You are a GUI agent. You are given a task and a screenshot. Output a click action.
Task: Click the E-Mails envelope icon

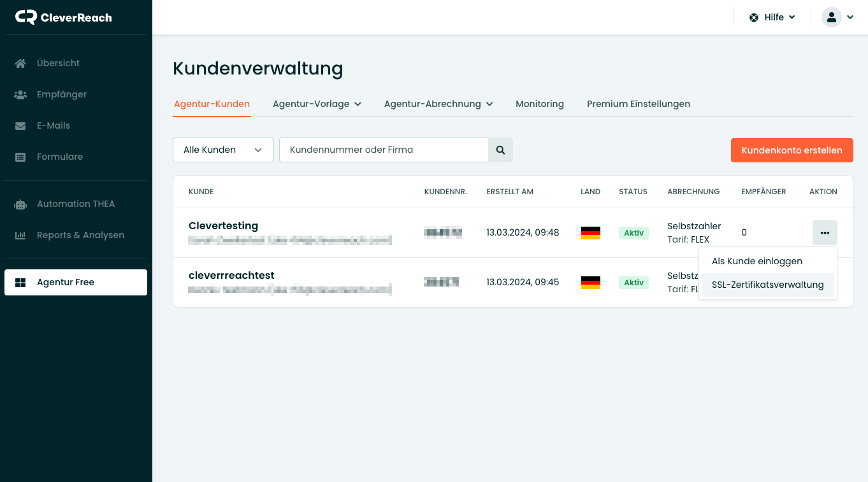[x=20, y=125]
